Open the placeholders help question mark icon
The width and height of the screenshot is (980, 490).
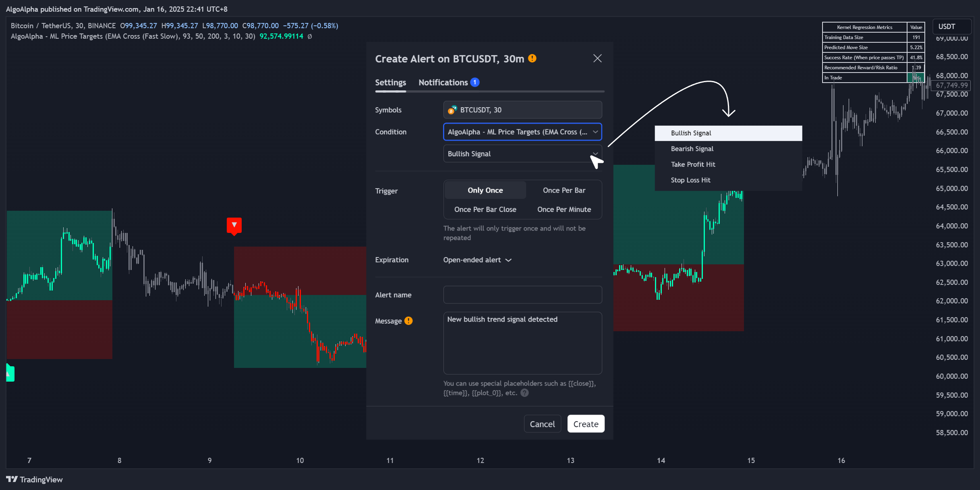coord(524,392)
